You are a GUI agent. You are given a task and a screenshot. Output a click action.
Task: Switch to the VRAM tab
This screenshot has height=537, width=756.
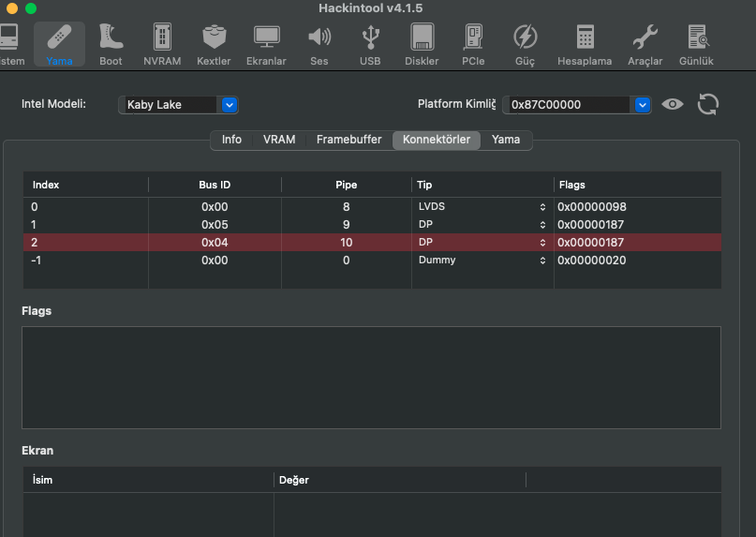[x=279, y=140]
